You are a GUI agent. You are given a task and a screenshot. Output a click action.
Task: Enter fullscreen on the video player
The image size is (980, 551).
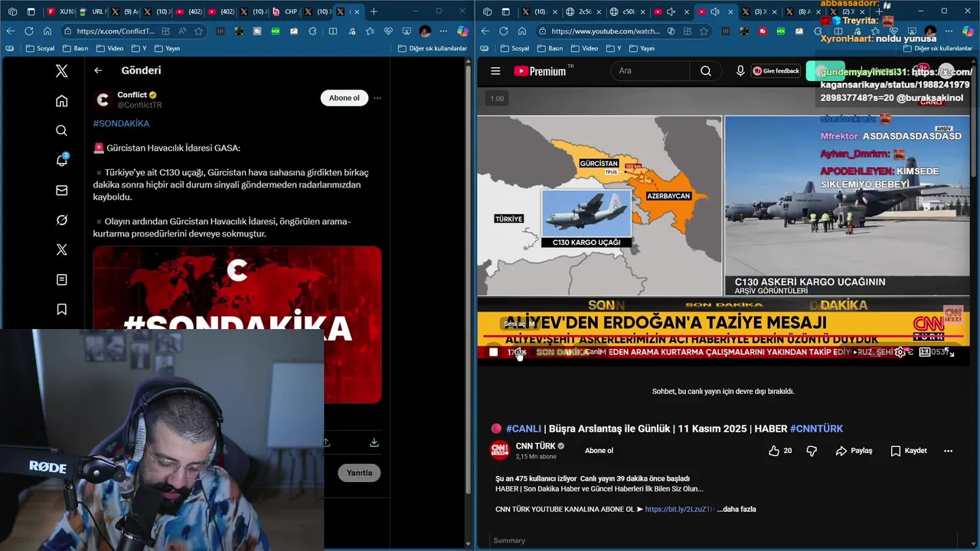point(949,352)
